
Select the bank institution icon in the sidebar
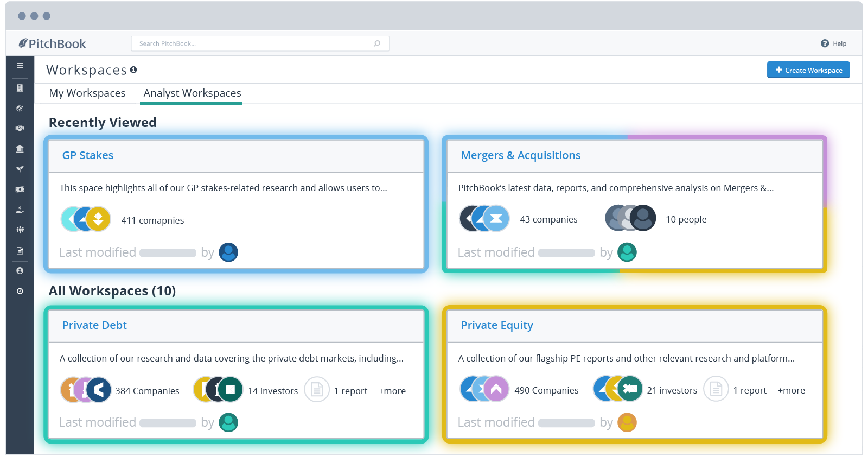[x=20, y=149]
